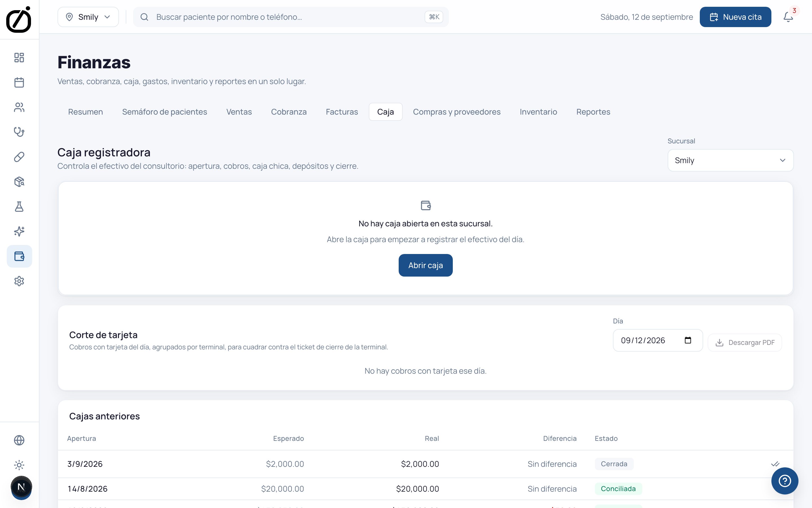Select the Caja tab
The width and height of the screenshot is (812, 508).
pyautogui.click(x=385, y=112)
